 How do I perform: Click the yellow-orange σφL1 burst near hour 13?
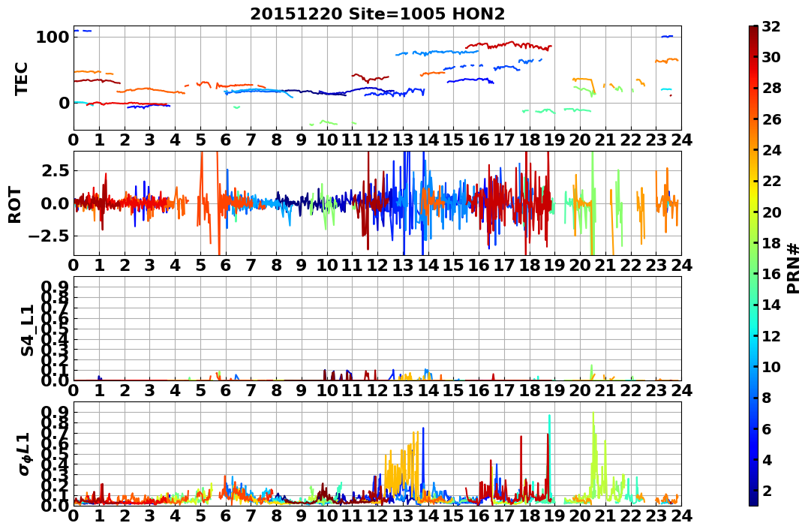tap(402, 467)
